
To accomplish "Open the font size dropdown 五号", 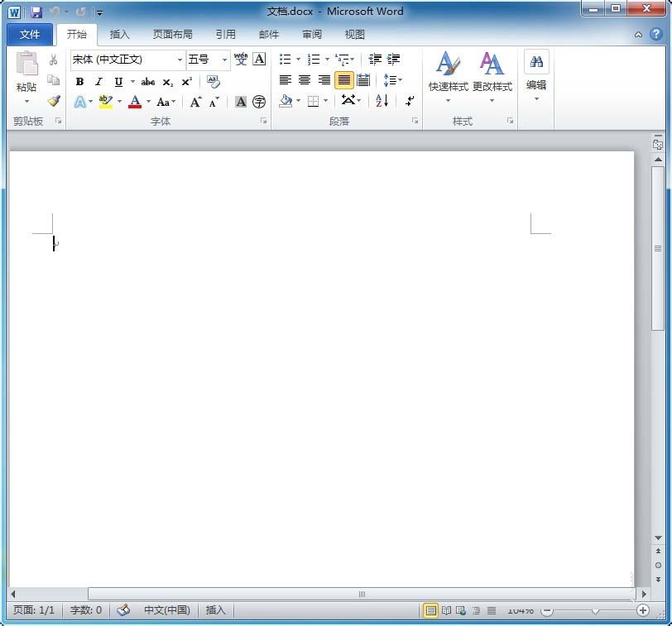I will [224, 60].
